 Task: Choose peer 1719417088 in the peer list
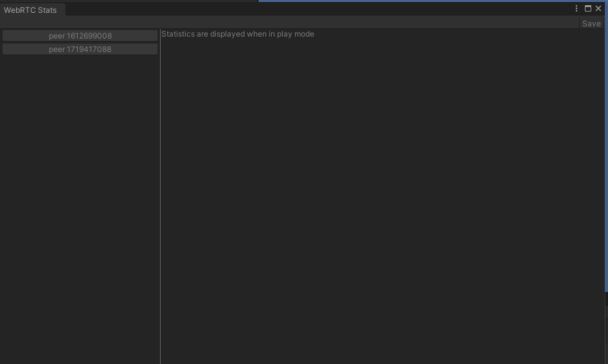tap(80, 49)
